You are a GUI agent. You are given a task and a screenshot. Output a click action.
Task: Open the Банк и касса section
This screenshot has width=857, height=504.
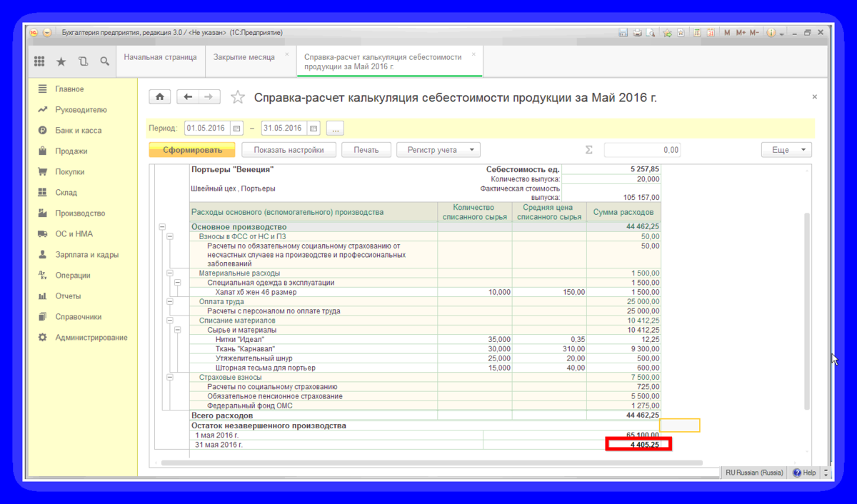(79, 131)
